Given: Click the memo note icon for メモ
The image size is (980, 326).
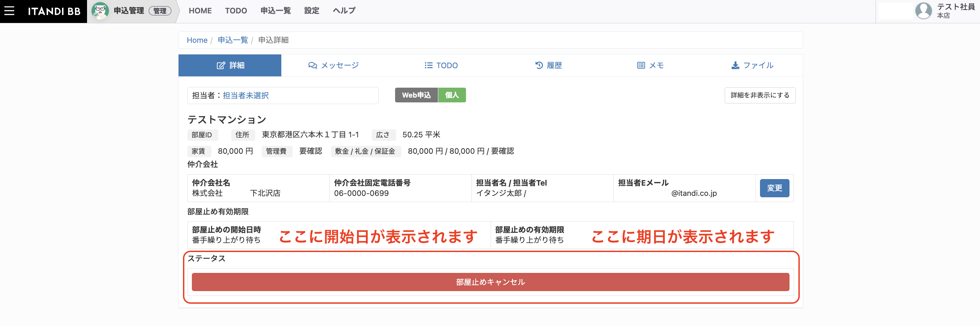Looking at the screenshot, I should [641, 65].
